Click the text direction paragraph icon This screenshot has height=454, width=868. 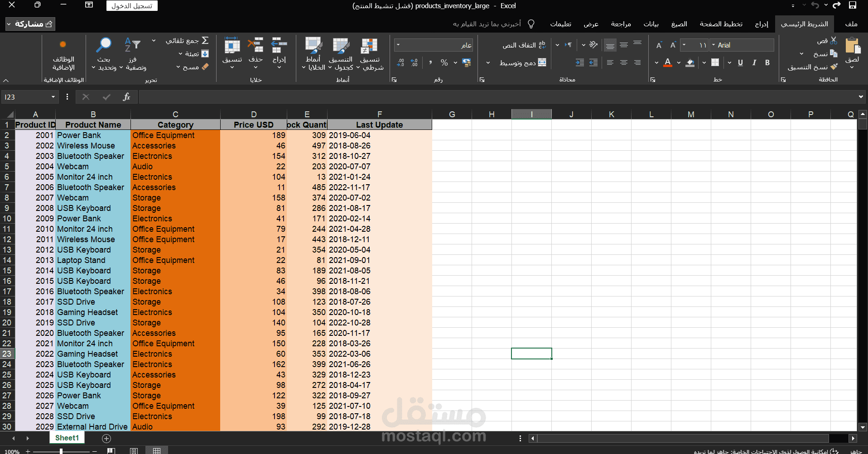pyautogui.click(x=568, y=45)
